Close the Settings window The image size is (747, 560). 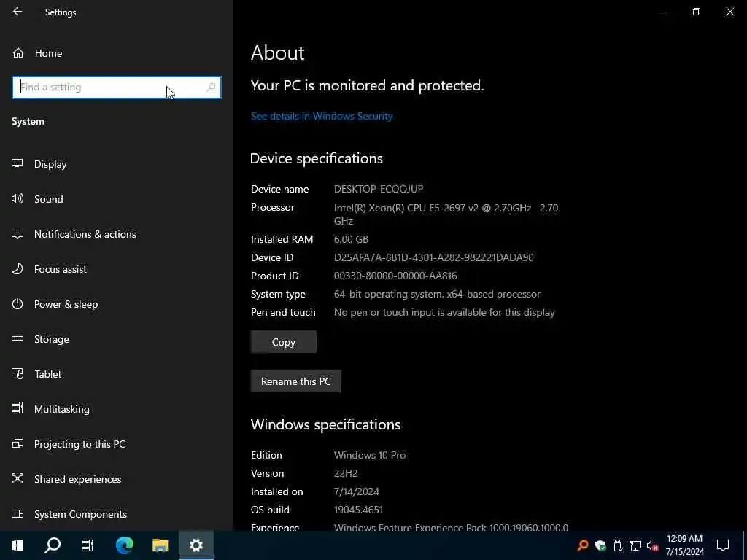click(729, 12)
